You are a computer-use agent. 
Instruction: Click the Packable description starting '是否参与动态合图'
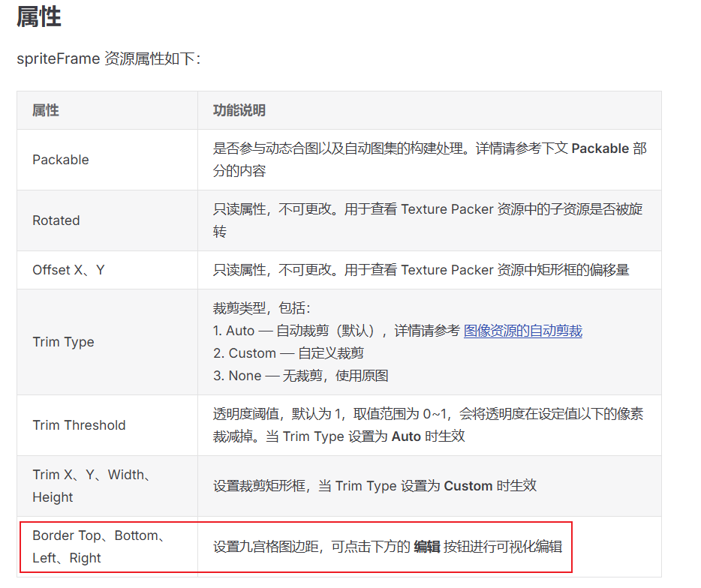[x=429, y=160]
